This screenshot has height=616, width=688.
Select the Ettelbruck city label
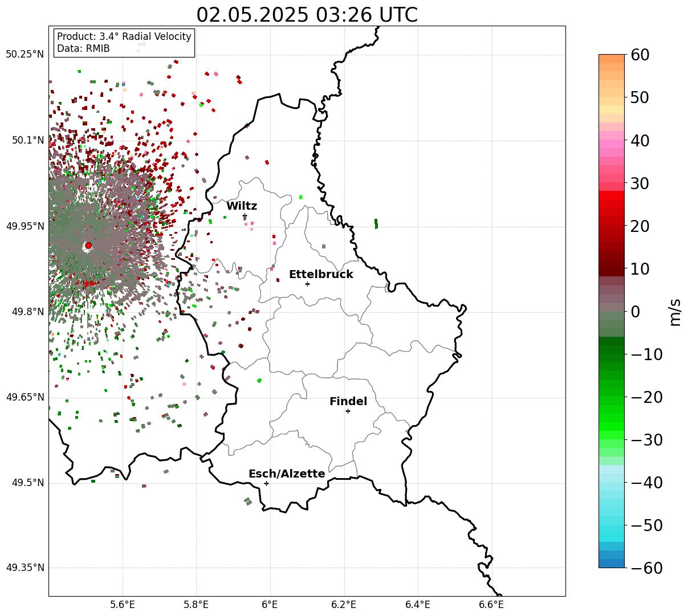coord(321,275)
